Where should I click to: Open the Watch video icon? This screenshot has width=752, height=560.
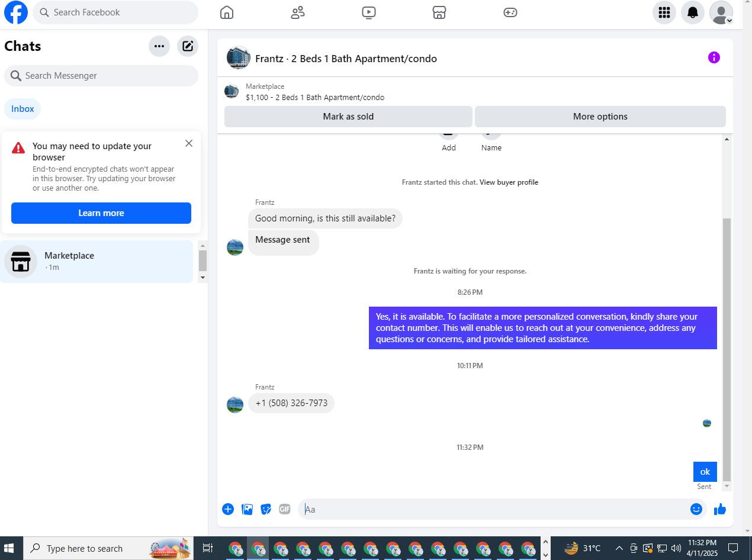click(369, 12)
